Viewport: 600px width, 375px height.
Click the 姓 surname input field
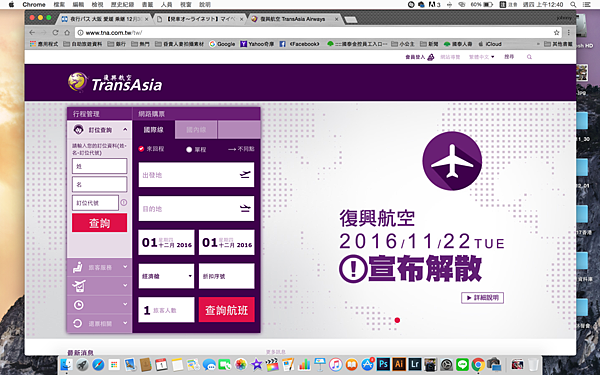(99, 166)
